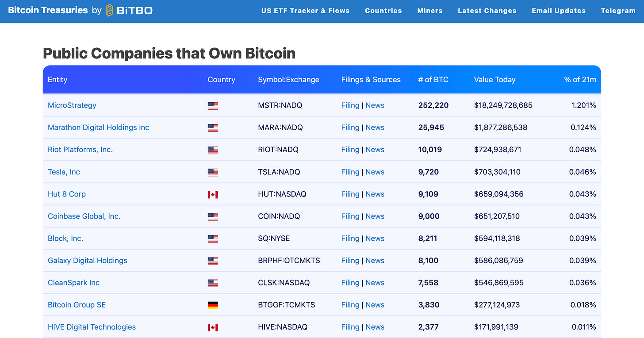Image resolution: width=644 pixels, height=338 pixels.
Task: Open the Block, Inc. entity link
Action: coord(65,238)
